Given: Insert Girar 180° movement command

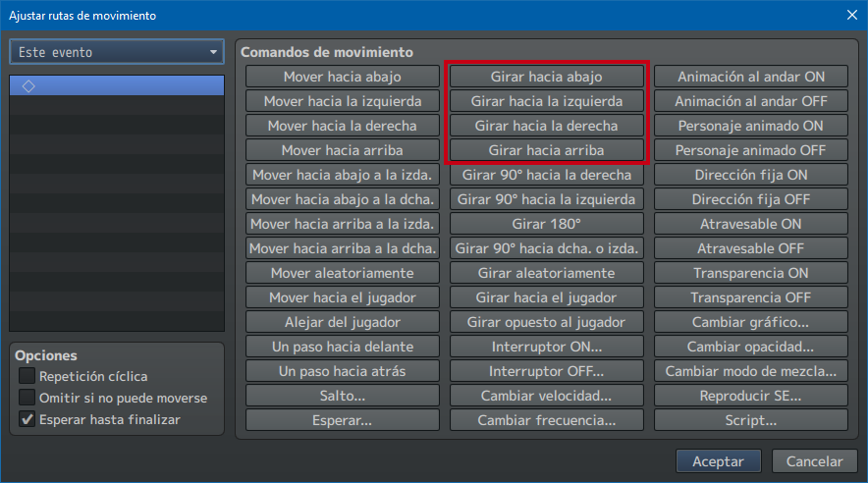Looking at the screenshot, I should (x=546, y=224).
